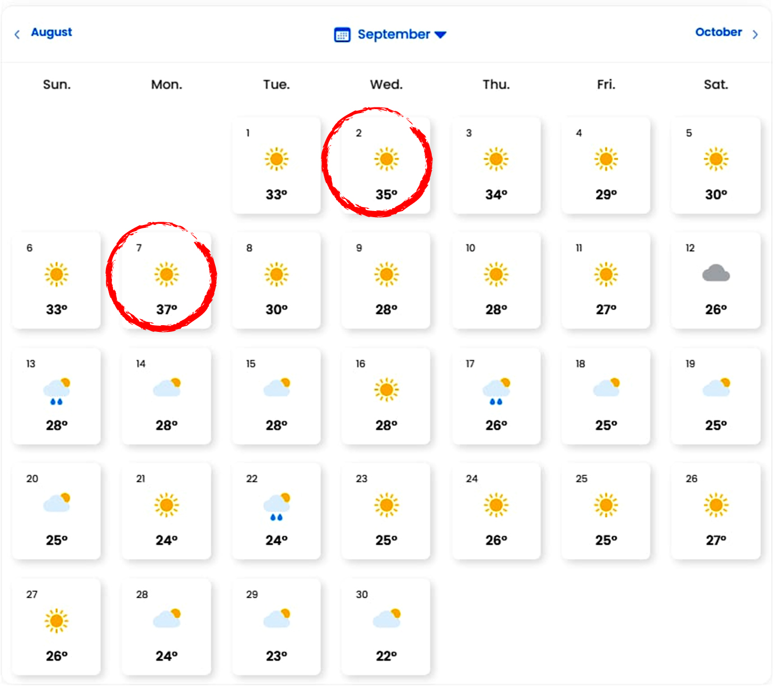Select the circled sunny icon on September 2

(x=386, y=160)
